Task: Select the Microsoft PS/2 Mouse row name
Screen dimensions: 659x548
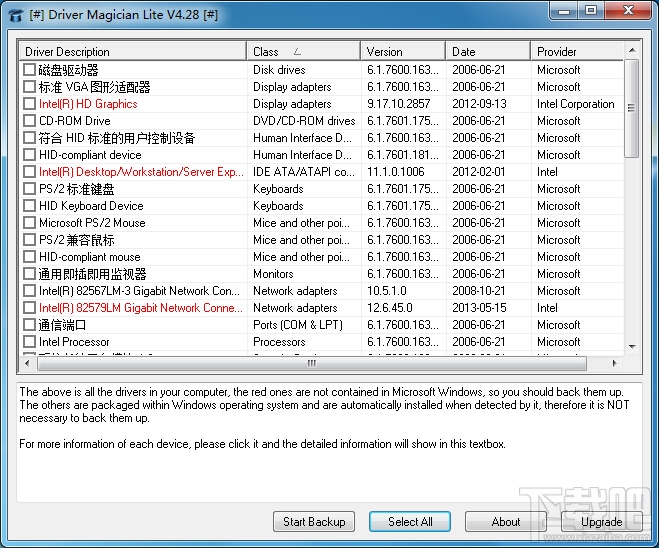Action: coord(92,223)
